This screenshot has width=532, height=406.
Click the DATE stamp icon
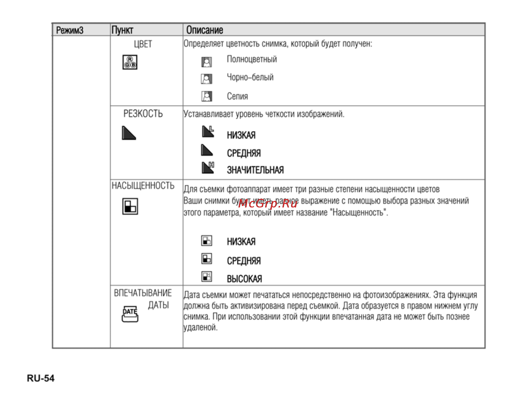[x=130, y=314]
